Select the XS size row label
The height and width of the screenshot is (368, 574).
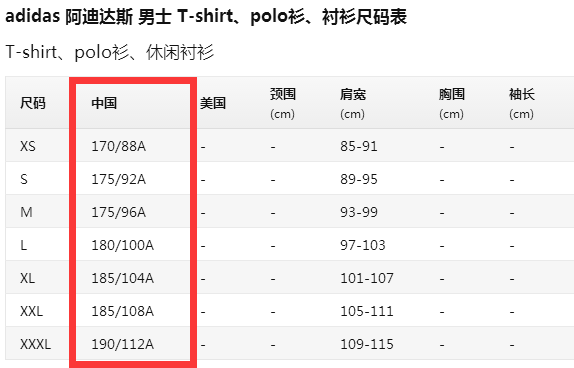coord(28,146)
